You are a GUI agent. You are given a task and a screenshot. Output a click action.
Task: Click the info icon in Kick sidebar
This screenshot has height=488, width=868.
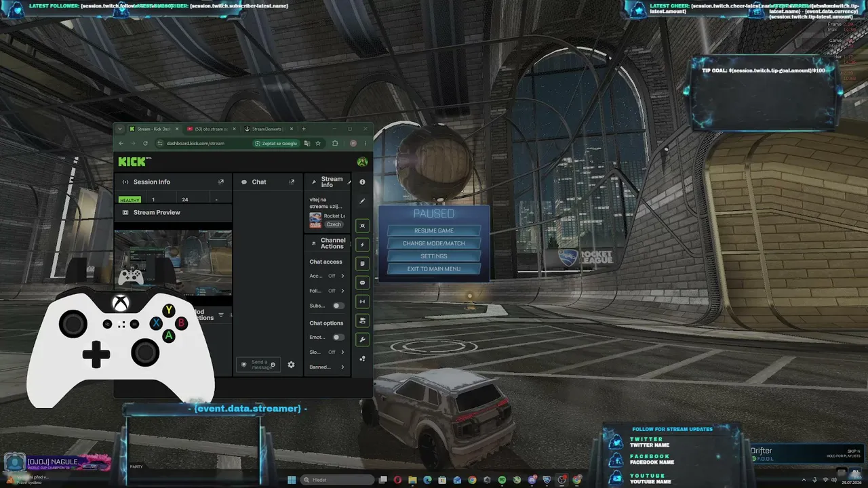pyautogui.click(x=362, y=182)
